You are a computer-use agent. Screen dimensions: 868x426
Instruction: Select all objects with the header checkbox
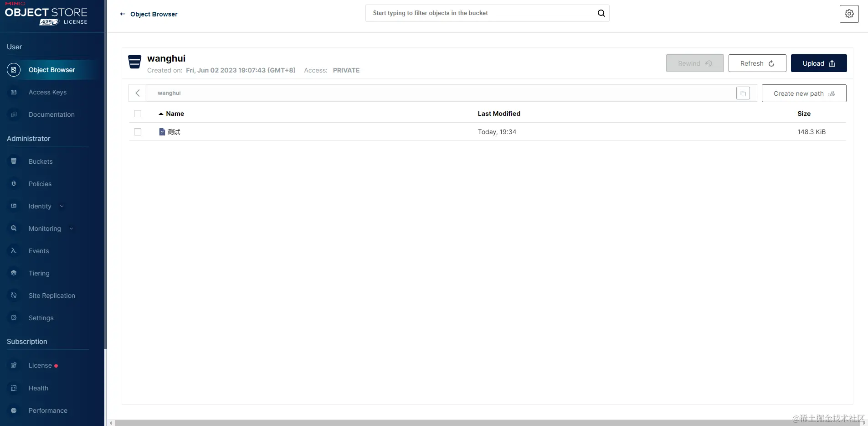point(138,114)
